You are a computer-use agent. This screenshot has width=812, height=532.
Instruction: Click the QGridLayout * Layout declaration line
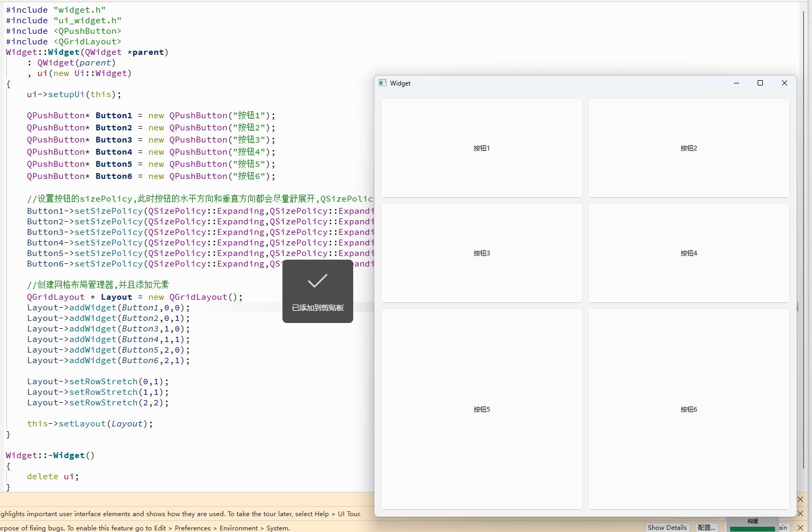pyautogui.click(x=135, y=297)
